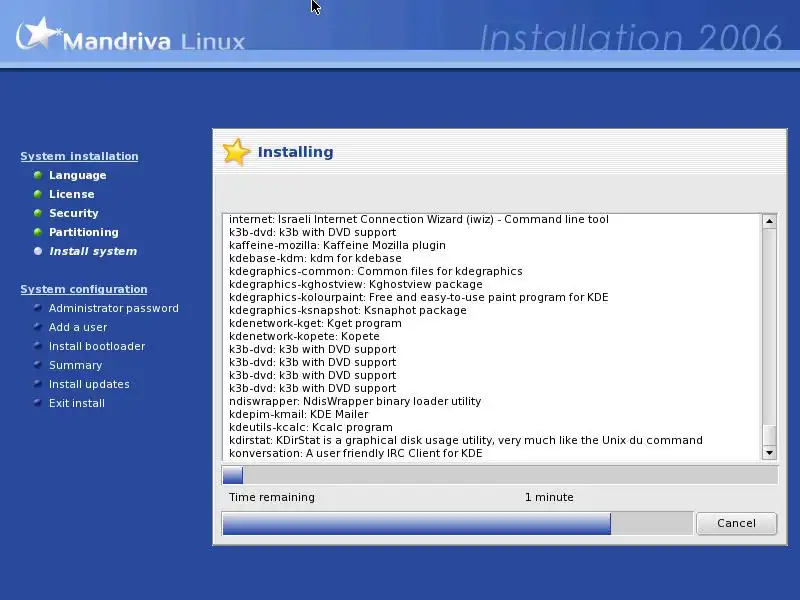Select the Summary step
800x600 pixels.
click(76, 365)
